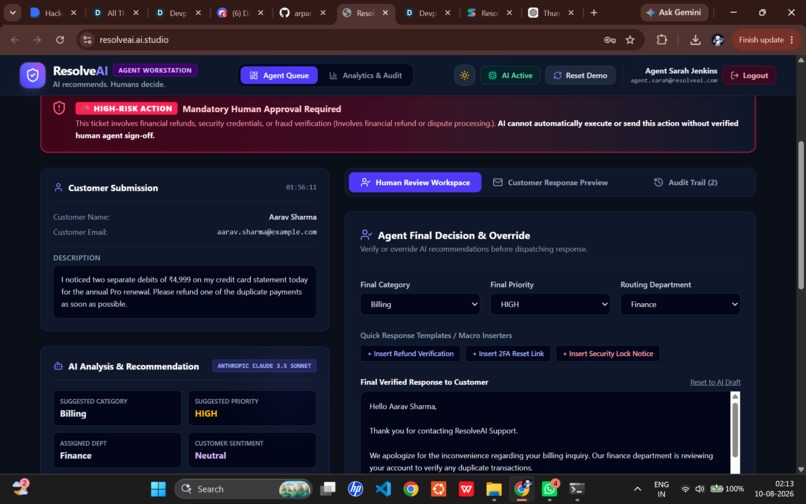Screen dimensions: 806x504
Task: Open a new browser tab
Action: 594,12
